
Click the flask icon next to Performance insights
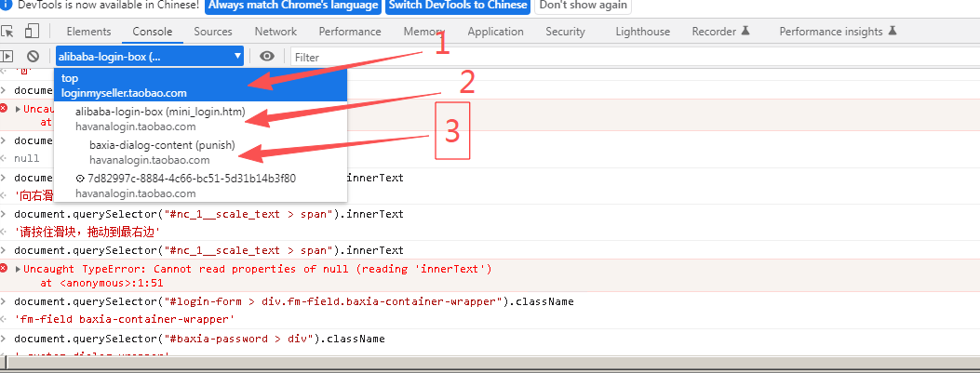[893, 31]
